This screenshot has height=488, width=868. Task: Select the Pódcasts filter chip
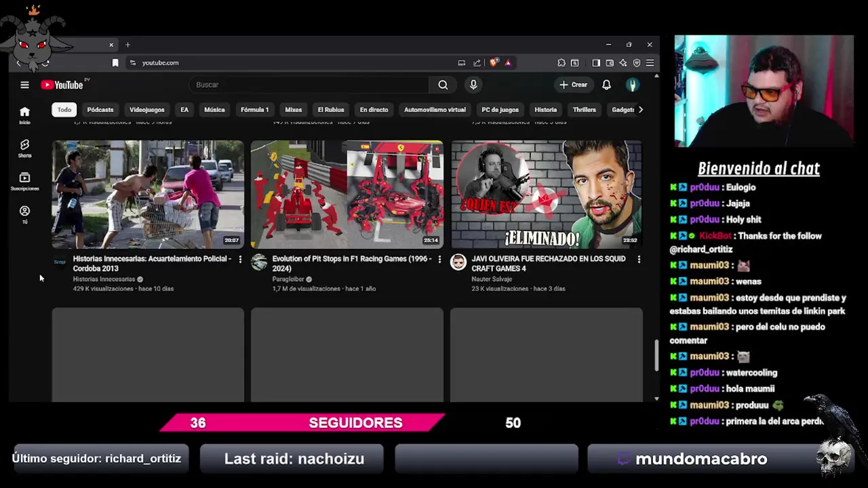coord(100,109)
